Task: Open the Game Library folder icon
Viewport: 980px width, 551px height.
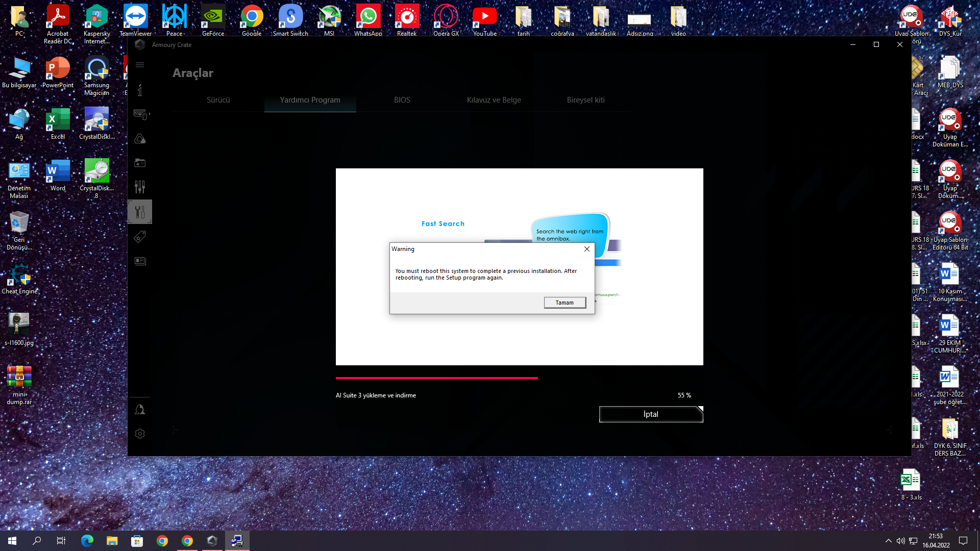Action: pyautogui.click(x=140, y=163)
